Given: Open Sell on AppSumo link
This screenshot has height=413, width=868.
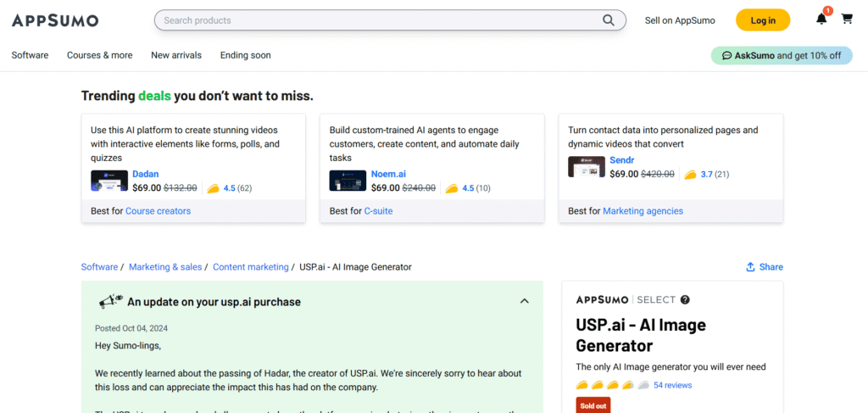Looking at the screenshot, I should click(680, 20).
